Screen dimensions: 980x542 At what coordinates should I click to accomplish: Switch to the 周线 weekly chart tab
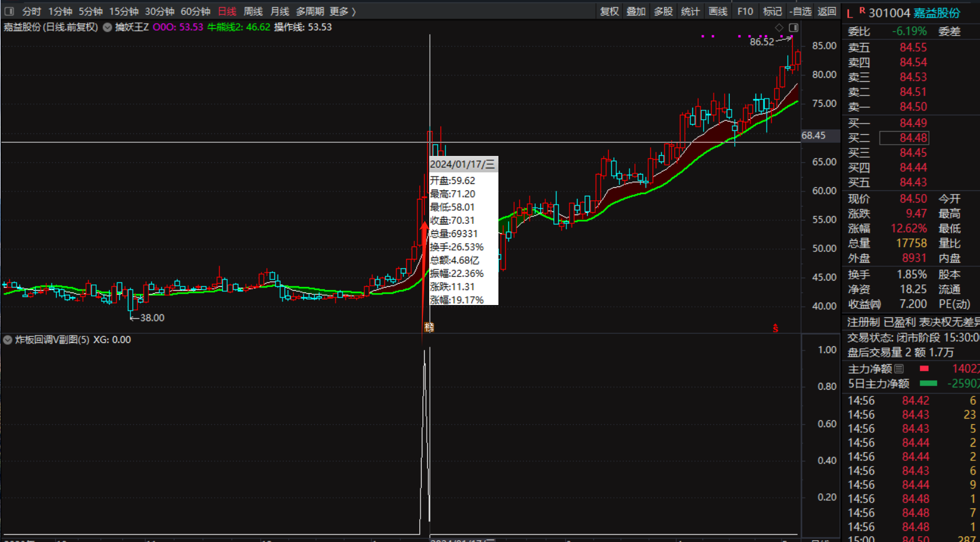253,11
